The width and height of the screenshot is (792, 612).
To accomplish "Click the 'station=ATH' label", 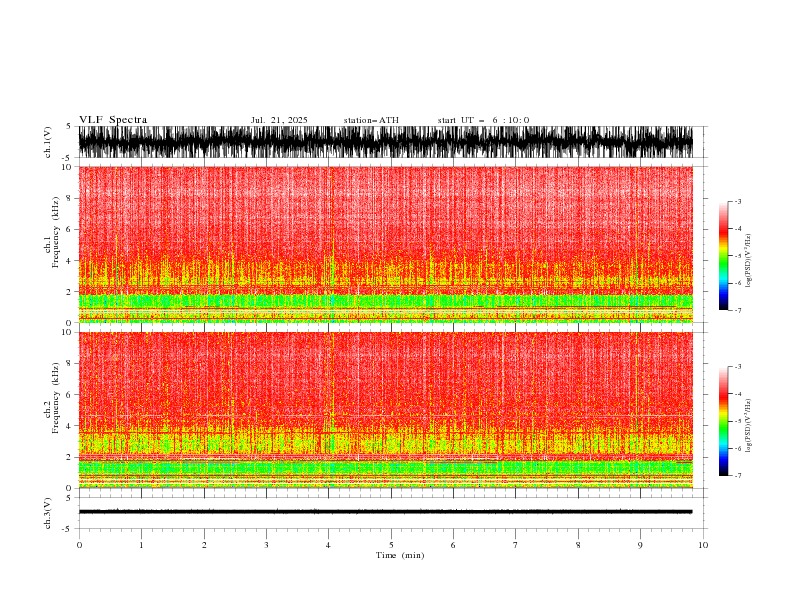I will click(x=371, y=120).
